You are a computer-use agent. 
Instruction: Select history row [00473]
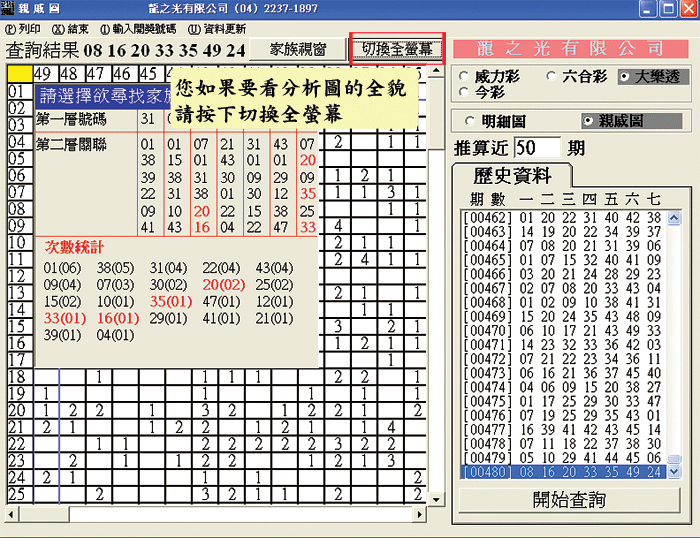(563, 373)
